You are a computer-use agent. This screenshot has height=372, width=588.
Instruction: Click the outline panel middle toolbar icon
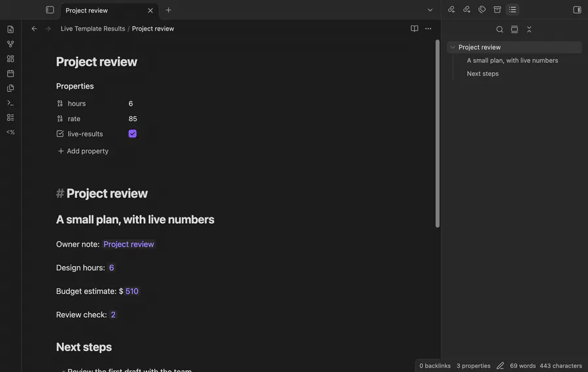[x=515, y=29]
